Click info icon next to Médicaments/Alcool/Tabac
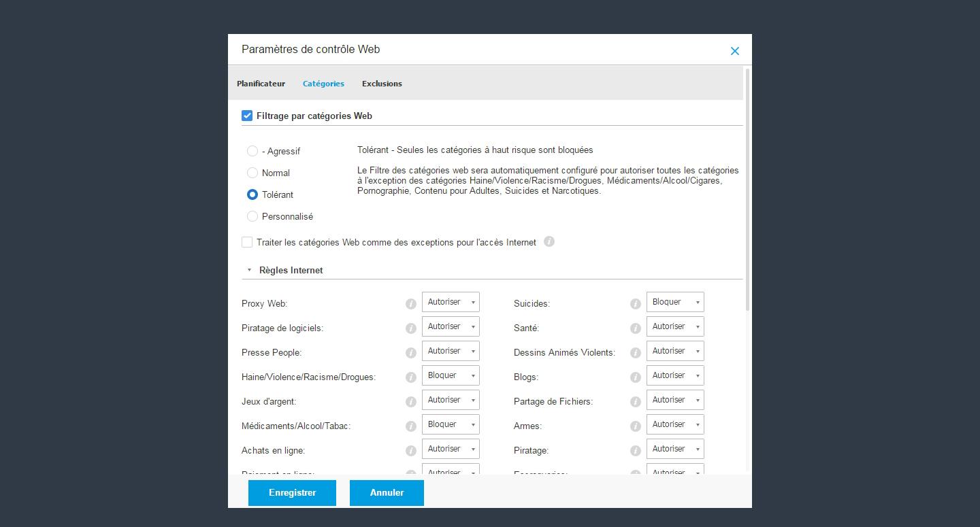 click(410, 426)
